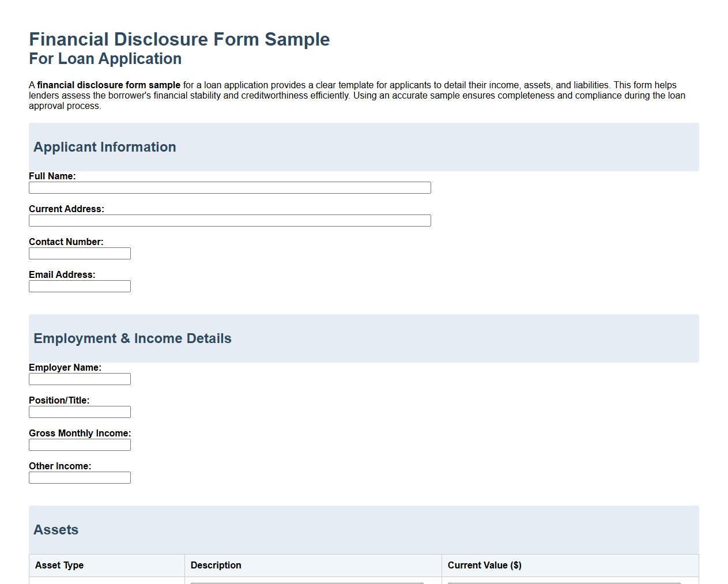Click the Full Name field label

(x=53, y=176)
